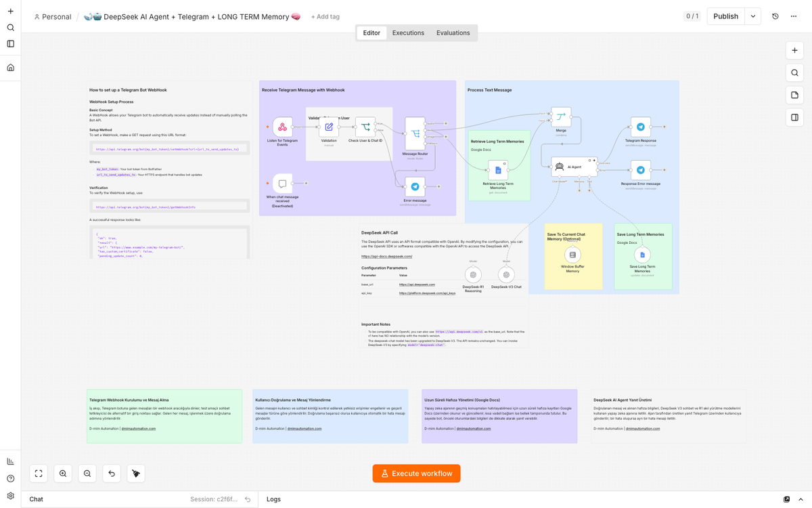
Task: Click the tidy up workflow button
Action: coord(136,473)
